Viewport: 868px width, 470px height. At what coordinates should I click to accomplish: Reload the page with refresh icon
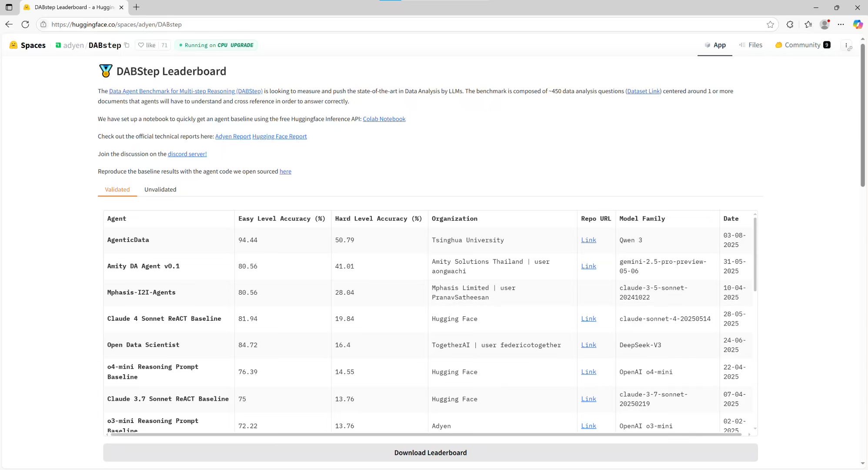[x=25, y=24]
